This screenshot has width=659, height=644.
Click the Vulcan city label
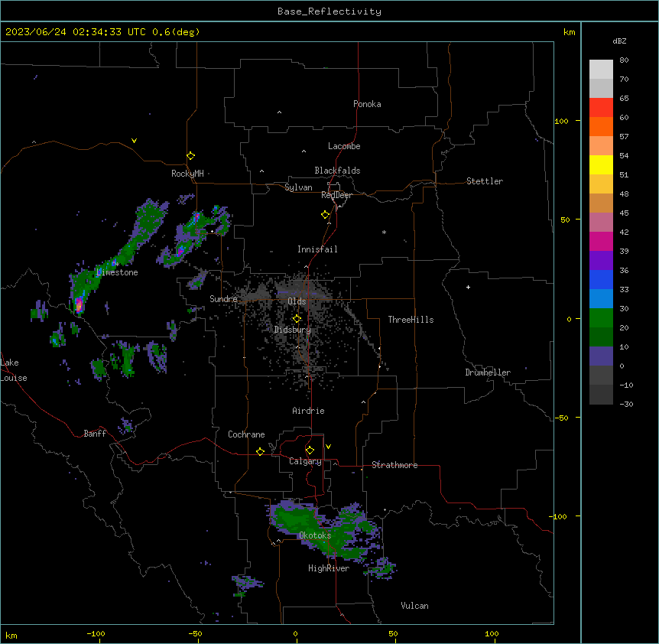click(414, 606)
